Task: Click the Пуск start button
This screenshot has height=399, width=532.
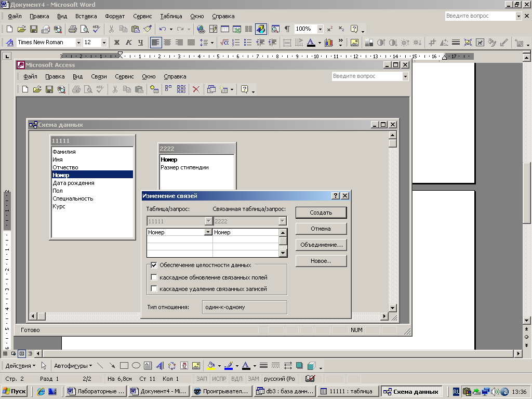Action: click(14, 391)
